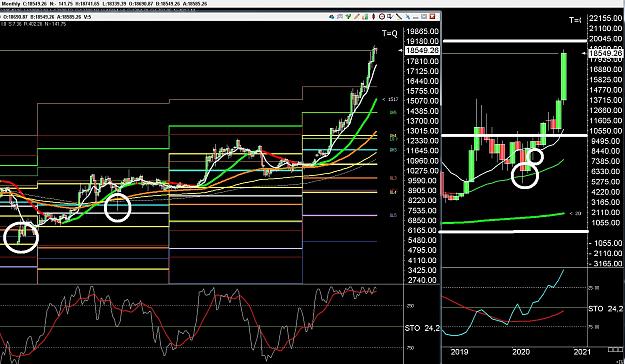
Task: Select the pencil drawing tool icon
Action: (357, 17)
